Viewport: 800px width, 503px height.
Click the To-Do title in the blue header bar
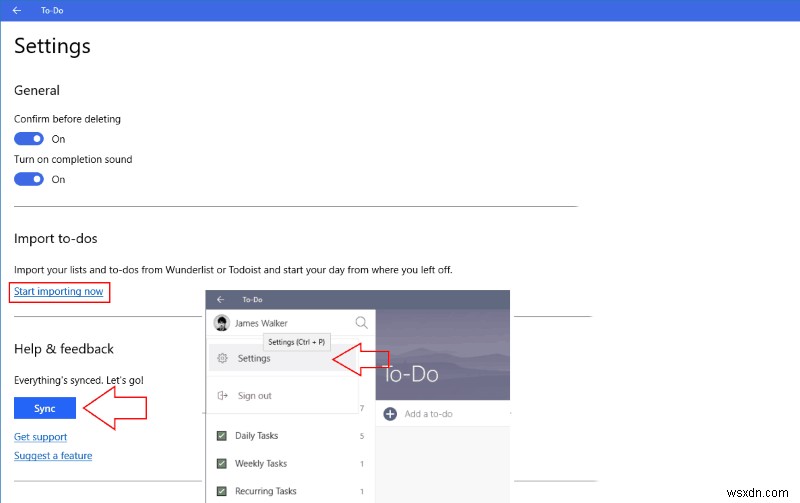pos(52,10)
